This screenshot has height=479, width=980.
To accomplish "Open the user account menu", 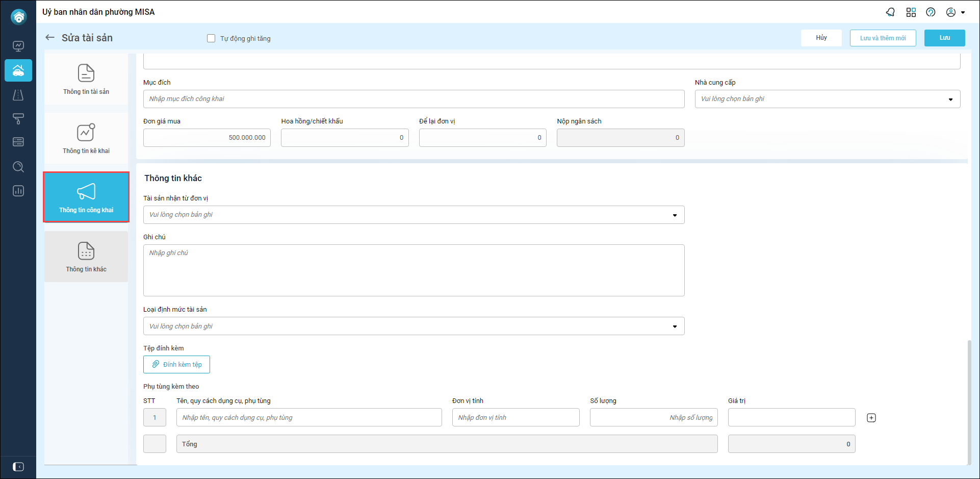I will click(x=955, y=12).
